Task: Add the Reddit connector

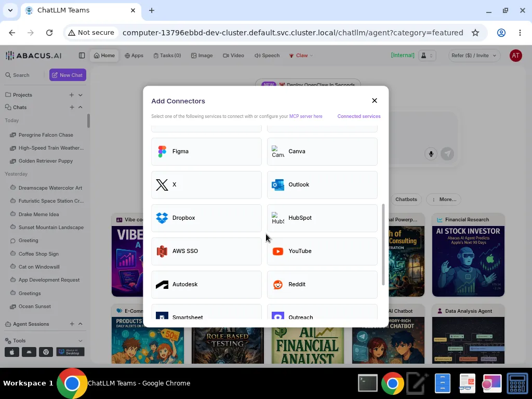Action: [322, 284]
